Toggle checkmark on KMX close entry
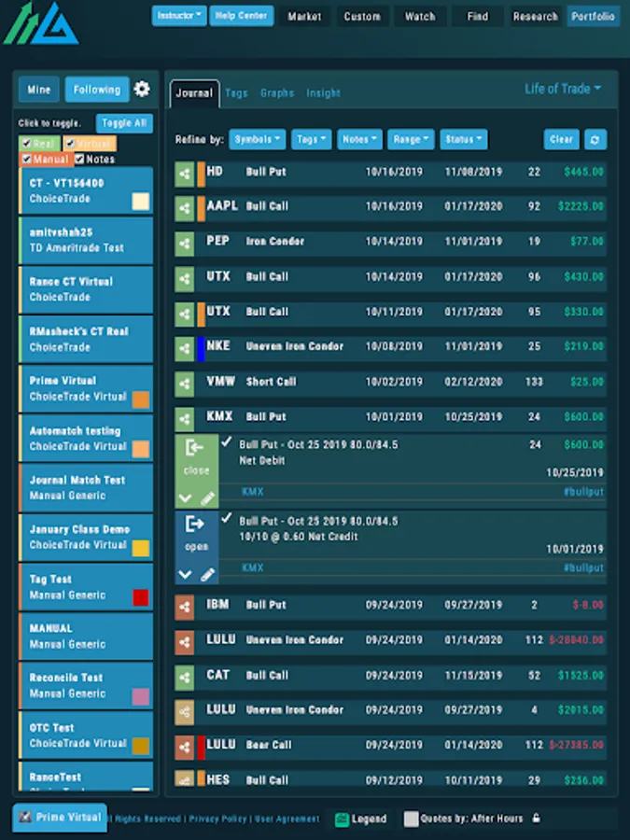The width and height of the screenshot is (630, 840). tap(227, 442)
